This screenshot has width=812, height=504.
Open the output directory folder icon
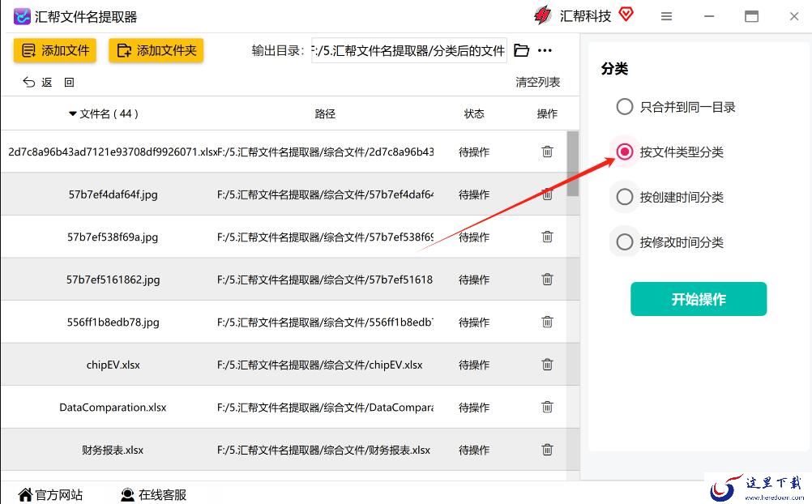click(522, 50)
